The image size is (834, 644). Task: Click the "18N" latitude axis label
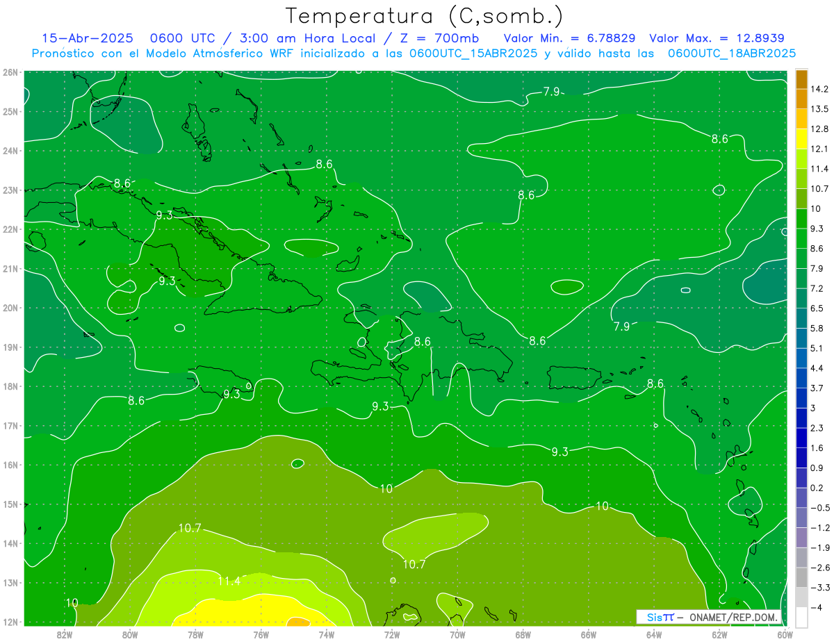[x=10, y=386]
